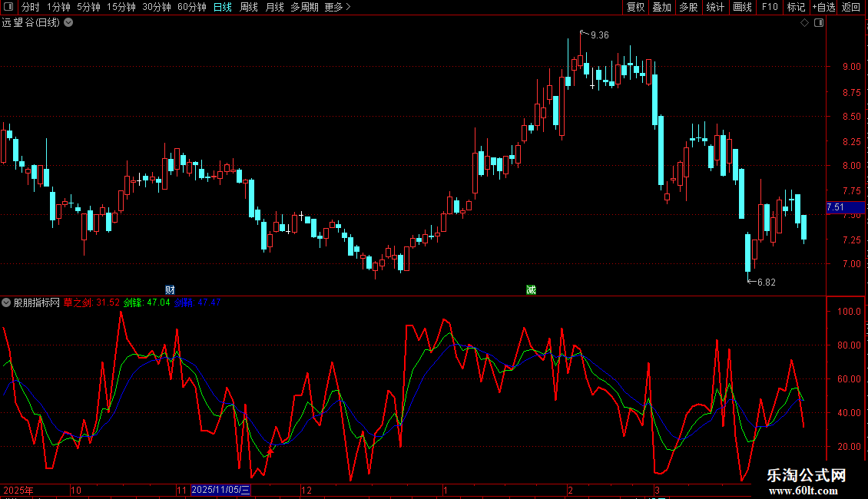
Task: Click the 股朋指标网 indicator name
Action: coord(37,302)
